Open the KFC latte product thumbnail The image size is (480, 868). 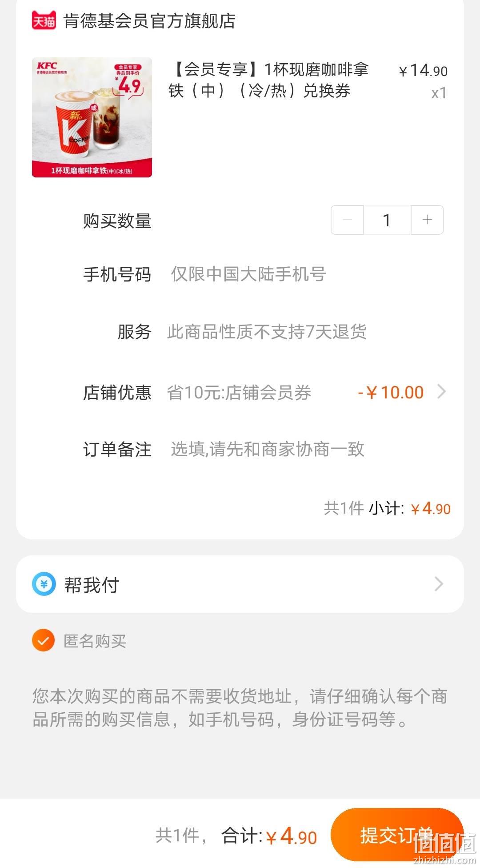(x=92, y=117)
